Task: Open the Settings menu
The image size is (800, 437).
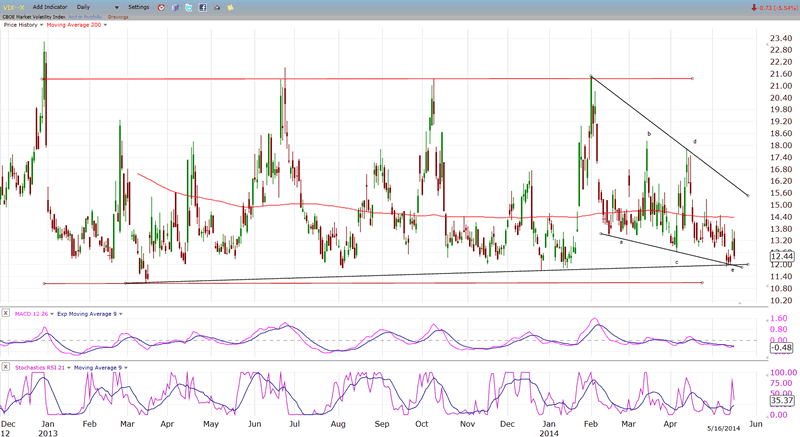Action: tap(138, 7)
